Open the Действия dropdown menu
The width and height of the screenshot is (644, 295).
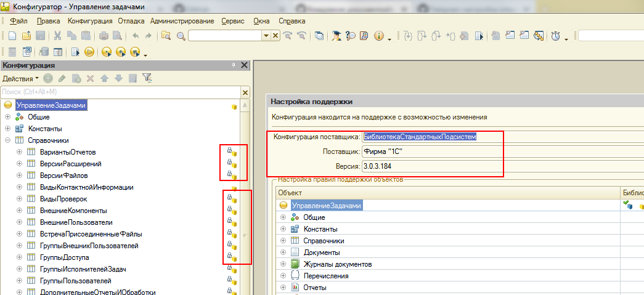[20, 78]
